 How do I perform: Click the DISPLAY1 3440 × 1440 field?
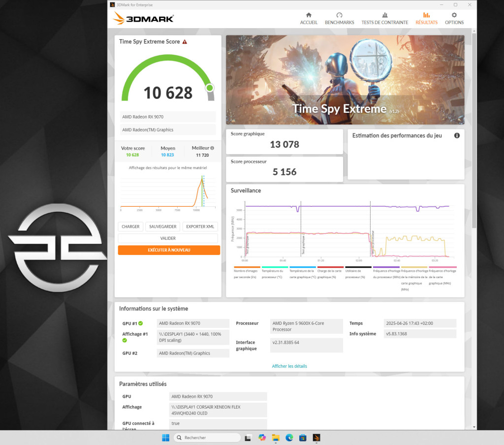193,337
